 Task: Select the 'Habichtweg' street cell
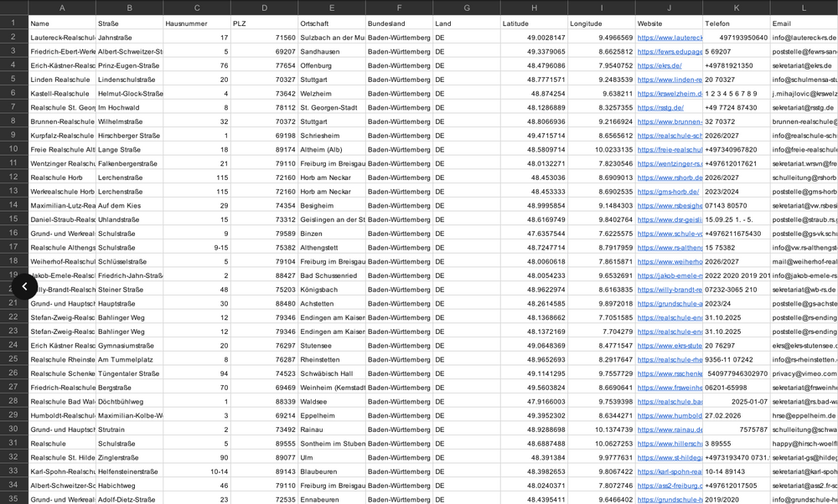(129, 486)
